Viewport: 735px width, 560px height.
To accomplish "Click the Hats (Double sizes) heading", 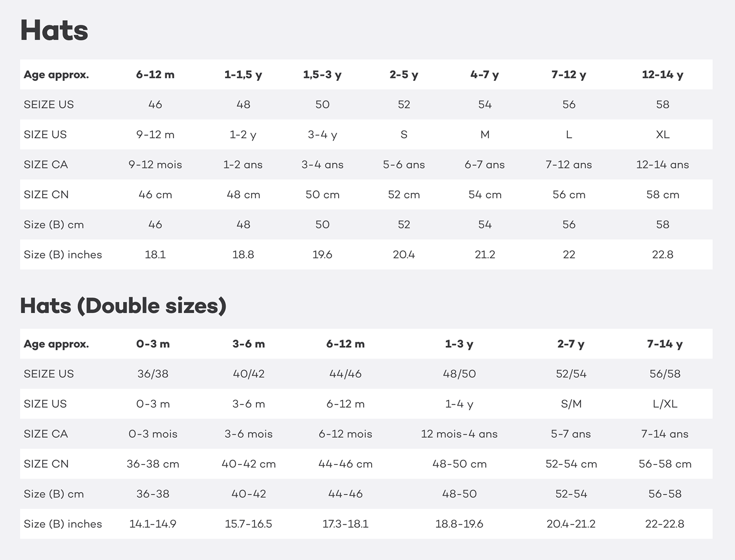I will coord(123,306).
